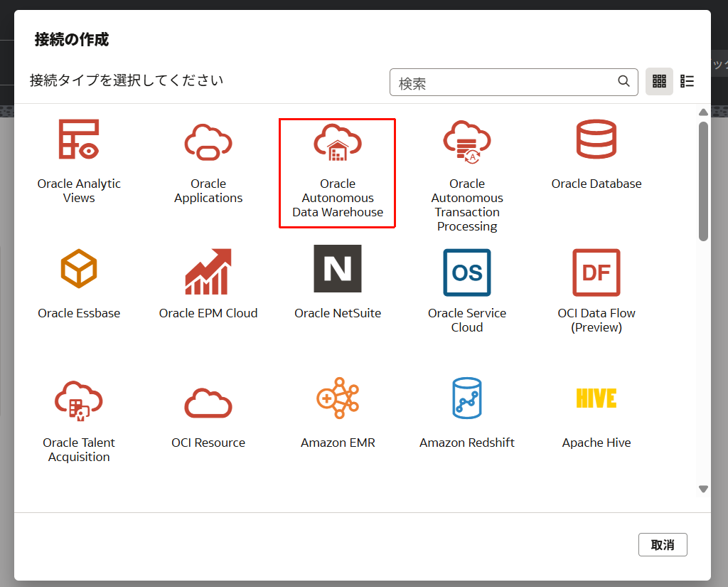The height and width of the screenshot is (587, 728).
Task: Click the search magnifier icon
Action: point(623,81)
